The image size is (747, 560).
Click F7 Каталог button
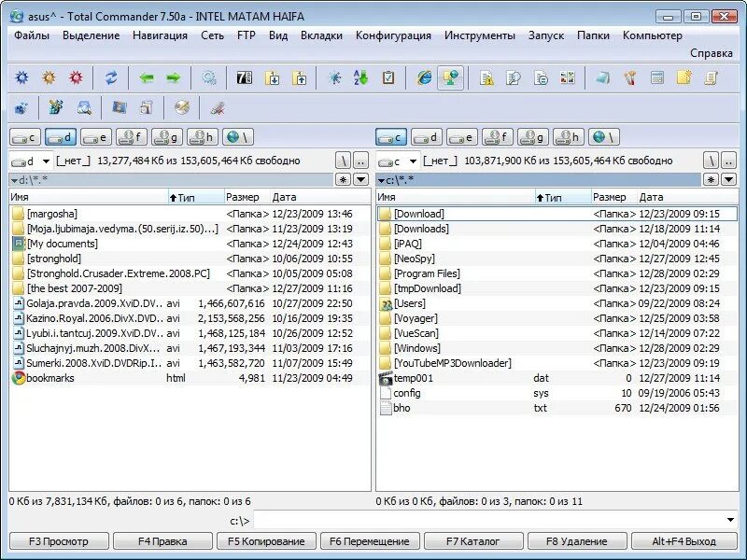tap(473, 541)
